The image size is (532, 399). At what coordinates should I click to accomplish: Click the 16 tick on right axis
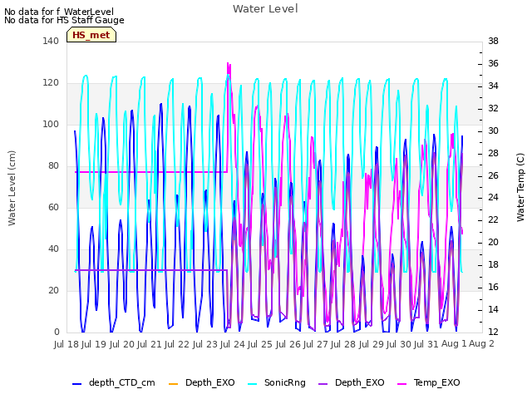[x=493, y=287]
